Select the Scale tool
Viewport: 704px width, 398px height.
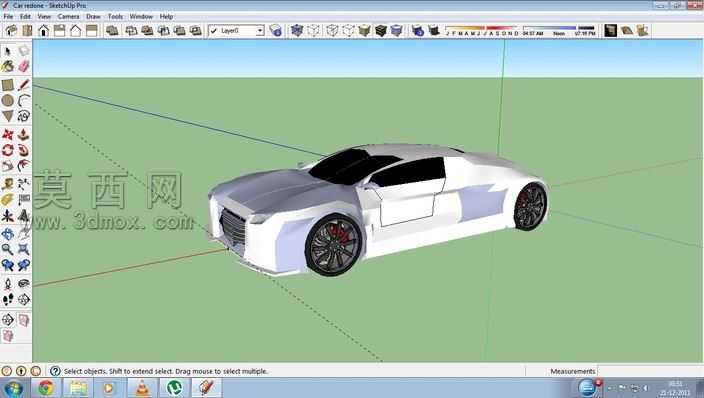(8, 166)
